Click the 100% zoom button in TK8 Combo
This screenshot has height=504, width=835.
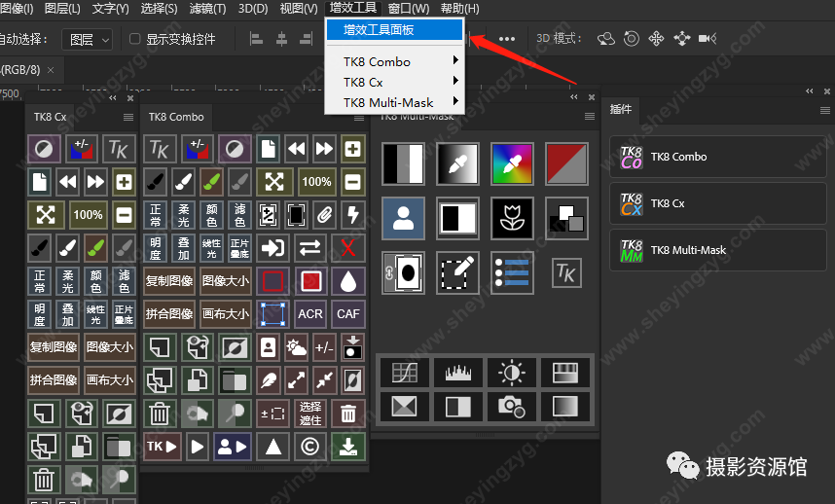[x=315, y=182]
